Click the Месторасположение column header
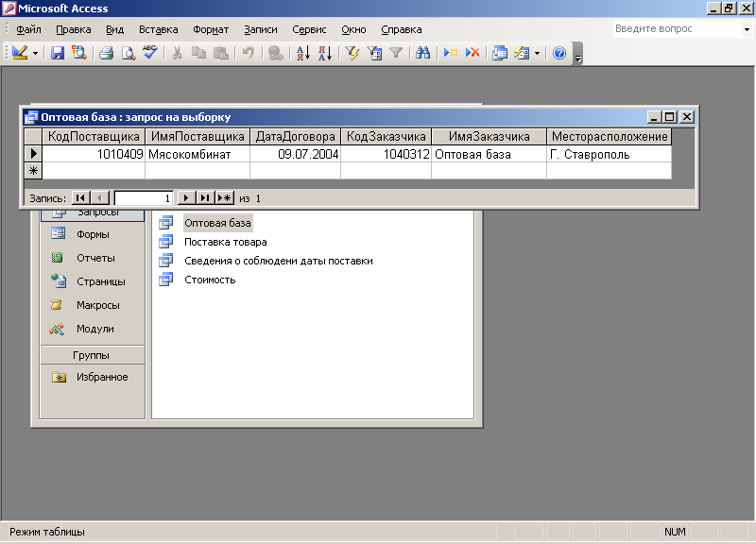This screenshot has width=756, height=544. [610, 136]
